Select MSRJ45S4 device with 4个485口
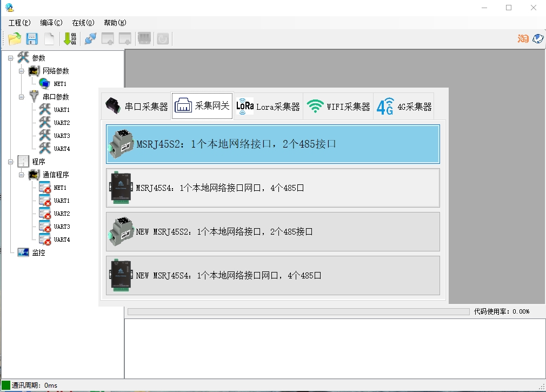Screen dimensions: 546x392 click(273, 188)
